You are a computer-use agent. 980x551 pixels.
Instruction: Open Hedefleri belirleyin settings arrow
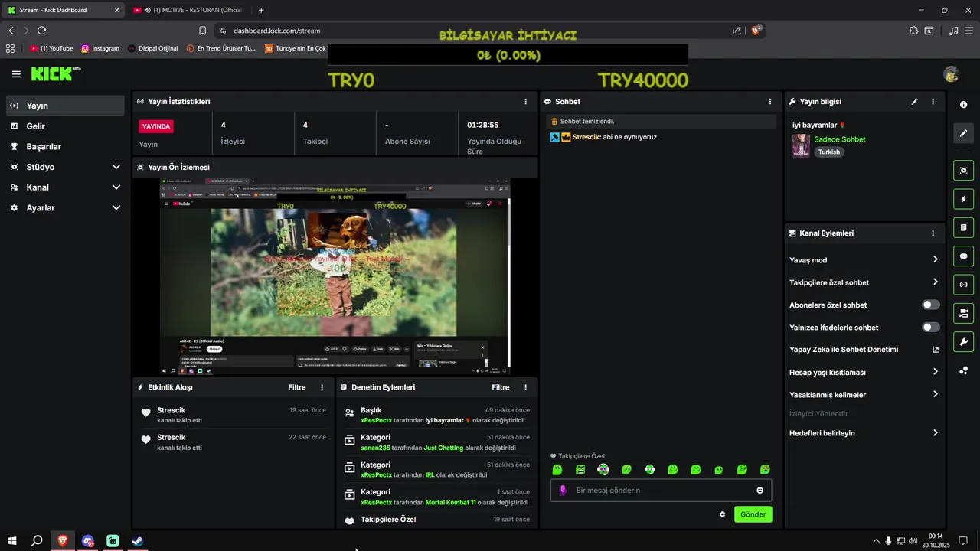pyautogui.click(x=935, y=432)
